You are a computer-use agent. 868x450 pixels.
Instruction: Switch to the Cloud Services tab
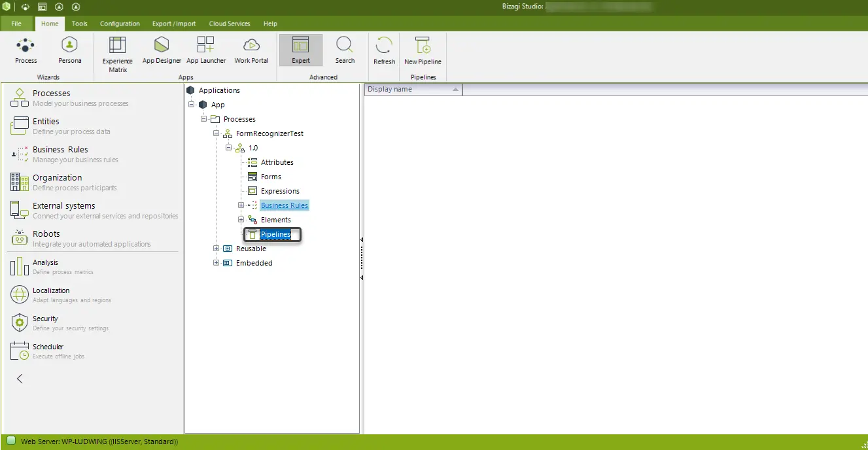click(x=230, y=24)
